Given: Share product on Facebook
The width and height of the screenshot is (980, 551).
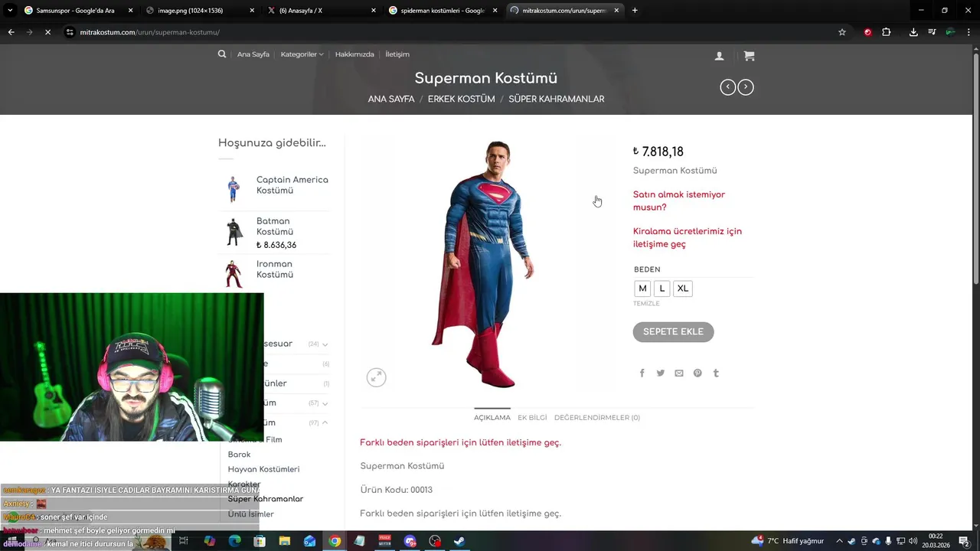Looking at the screenshot, I should [642, 373].
